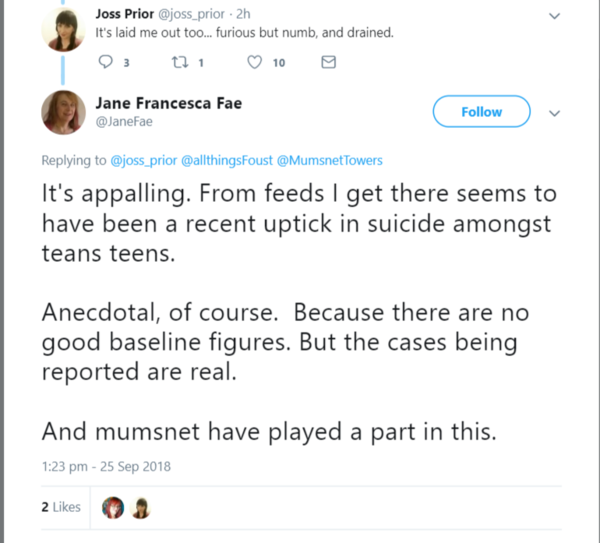The width and height of the screenshot is (600, 543).
Task: Open the chevron menu beside the Follow button
Action: click(x=556, y=113)
